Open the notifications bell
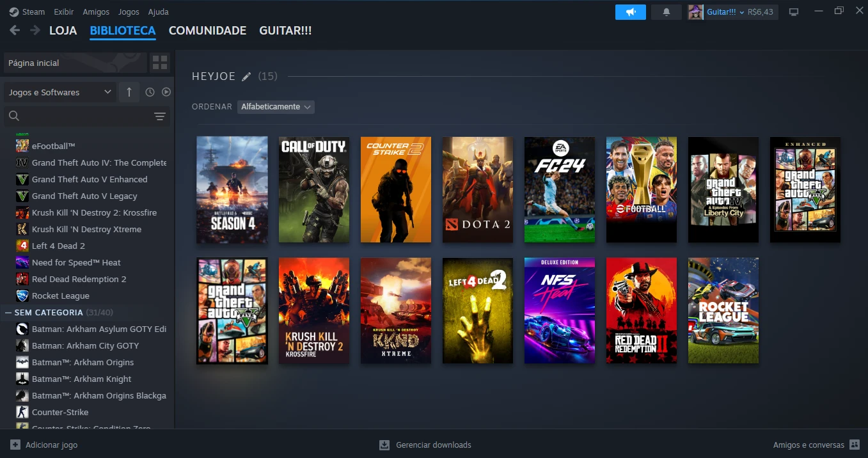Image resolution: width=868 pixels, height=458 pixels. [667, 12]
